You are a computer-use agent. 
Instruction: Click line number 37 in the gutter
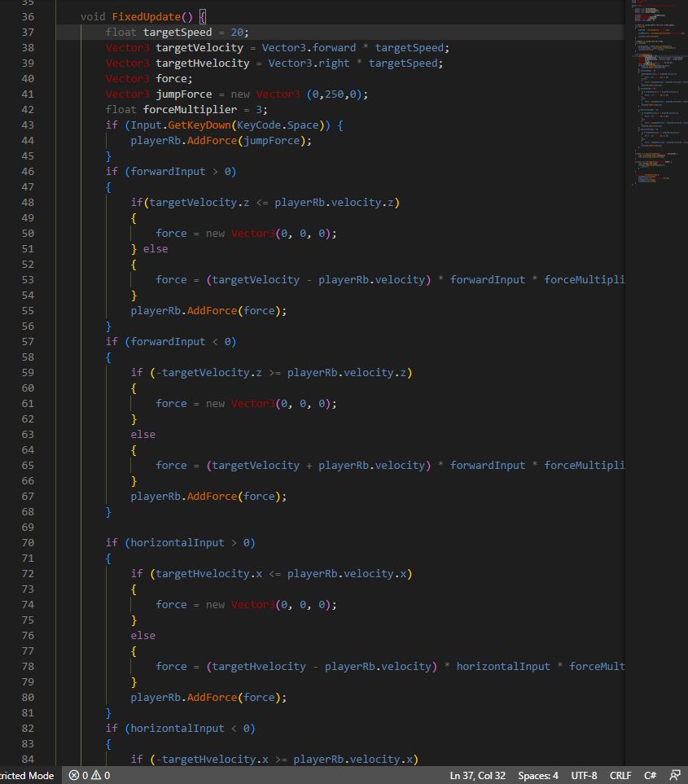click(27, 32)
